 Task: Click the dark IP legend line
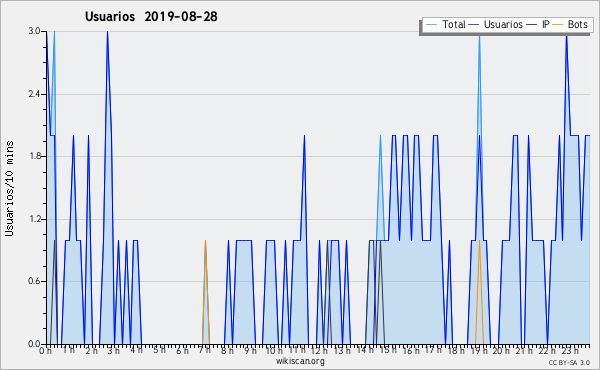click(532, 25)
